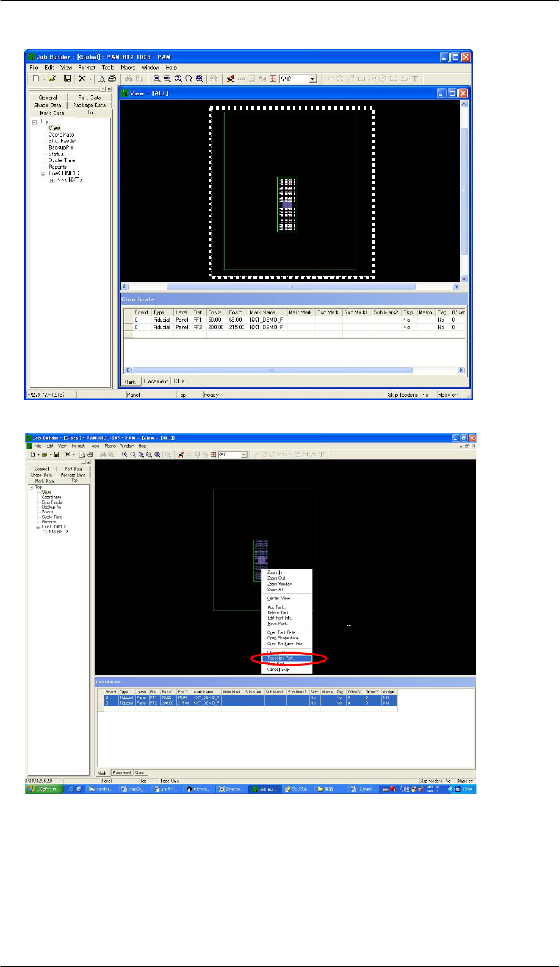This screenshot has height=967, width=560.
Task: Open Format menu in upper Job Builder window
Action: pos(87,68)
